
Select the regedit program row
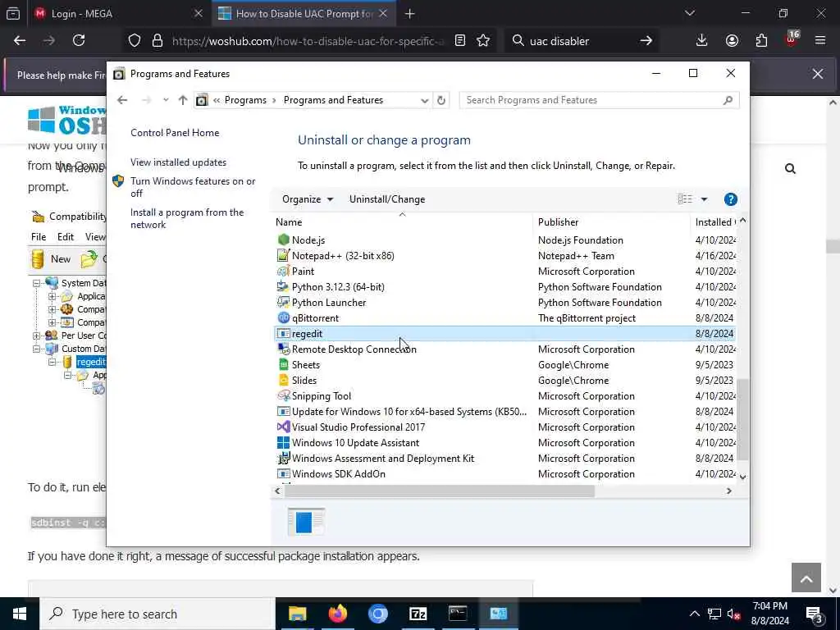[x=504, y=334]
